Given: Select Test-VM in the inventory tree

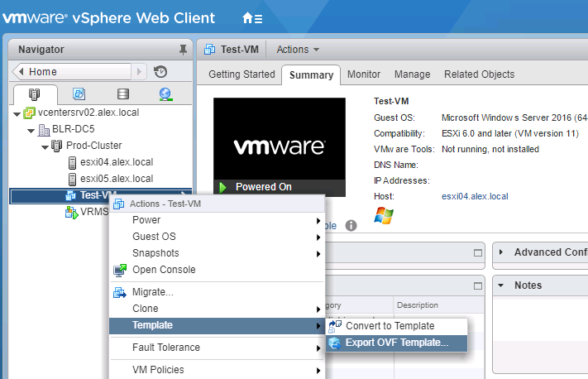Looking at the screenshot, I should pos(101,195).
